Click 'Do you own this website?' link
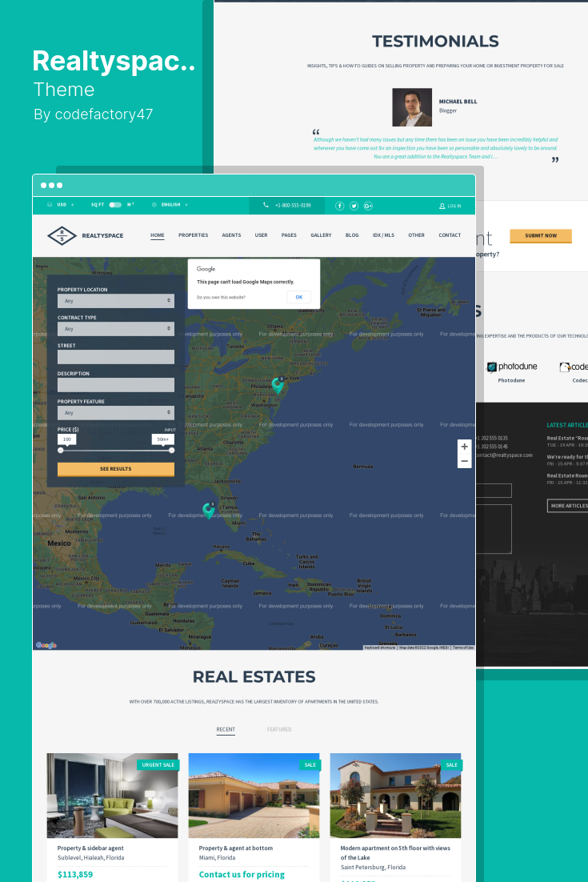This screenshot has width=588, height=882. pyautogui.click(x=221, y=297)
